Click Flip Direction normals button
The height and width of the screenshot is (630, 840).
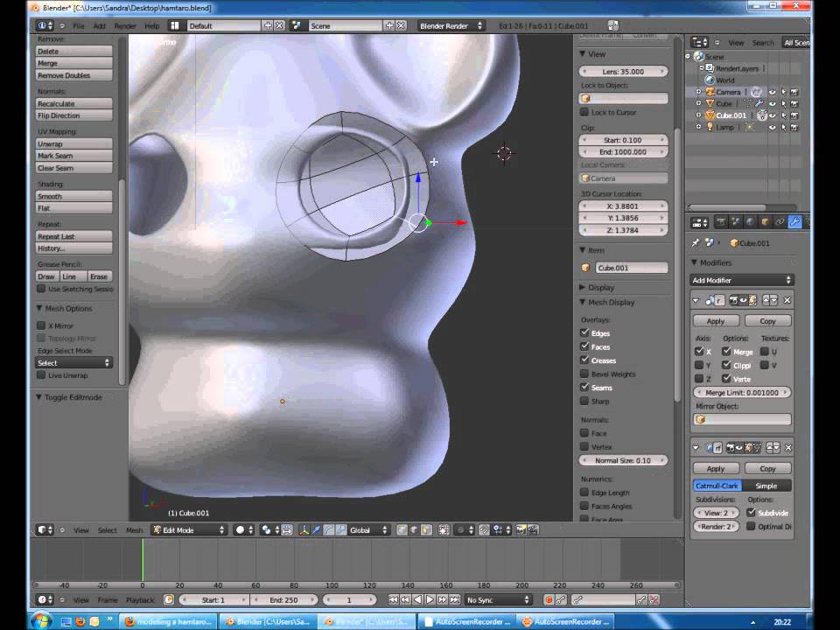click(x=73, y=115)
